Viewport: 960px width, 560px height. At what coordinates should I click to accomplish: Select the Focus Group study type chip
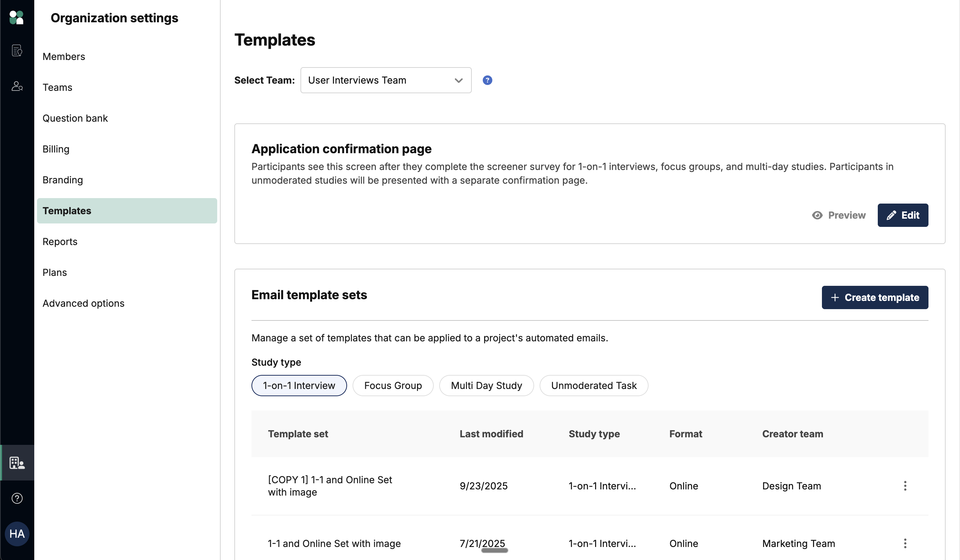(392, 386)
